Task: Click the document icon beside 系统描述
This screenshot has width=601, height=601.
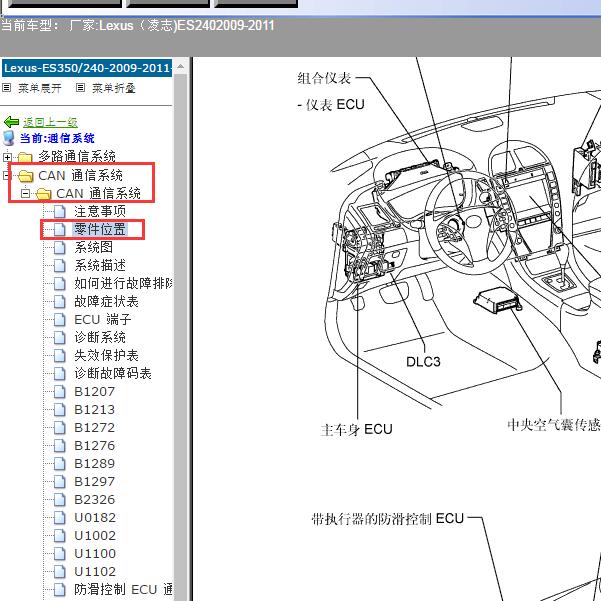Action: [59, 265]
